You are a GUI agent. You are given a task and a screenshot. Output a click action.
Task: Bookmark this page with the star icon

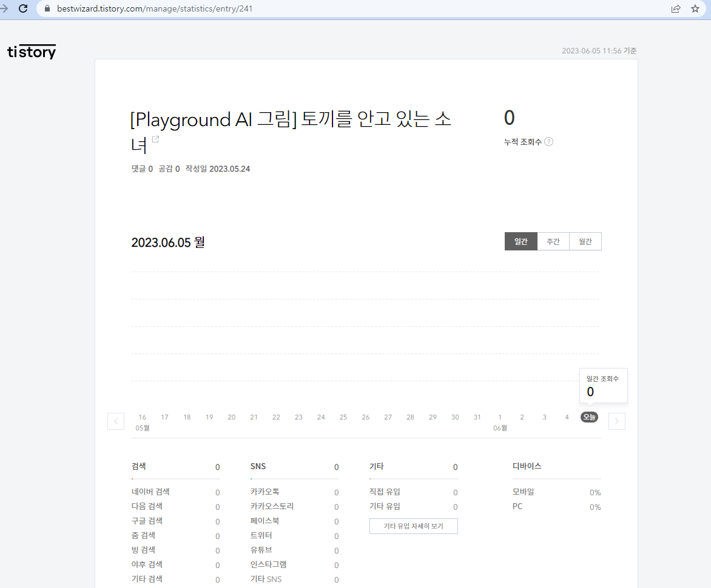point(696,9)
